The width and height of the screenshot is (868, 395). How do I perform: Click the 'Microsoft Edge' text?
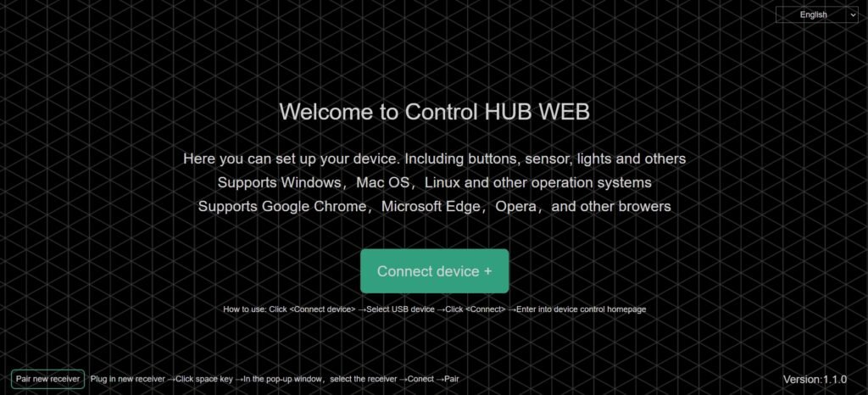click(431, 206)
